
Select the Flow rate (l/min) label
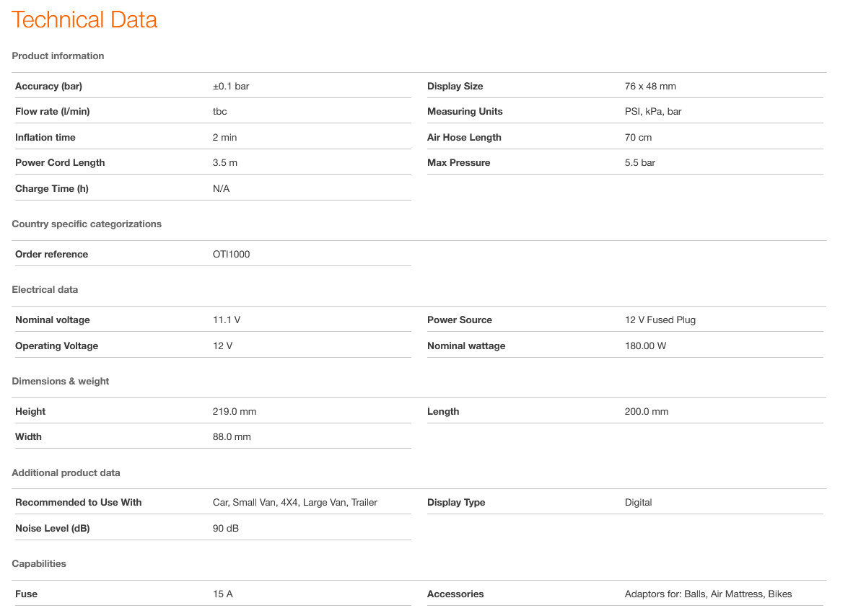[x=52, y=111]
